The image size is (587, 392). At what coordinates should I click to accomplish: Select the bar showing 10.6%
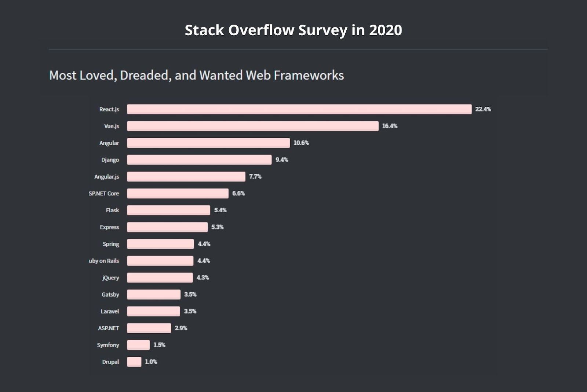(x=208, y=143)
